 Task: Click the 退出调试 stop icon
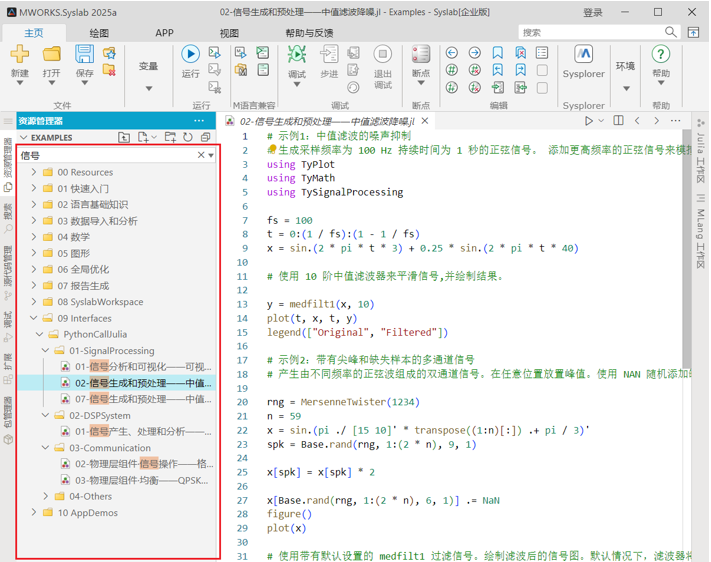pyautogui.click(x=383, y=54)
